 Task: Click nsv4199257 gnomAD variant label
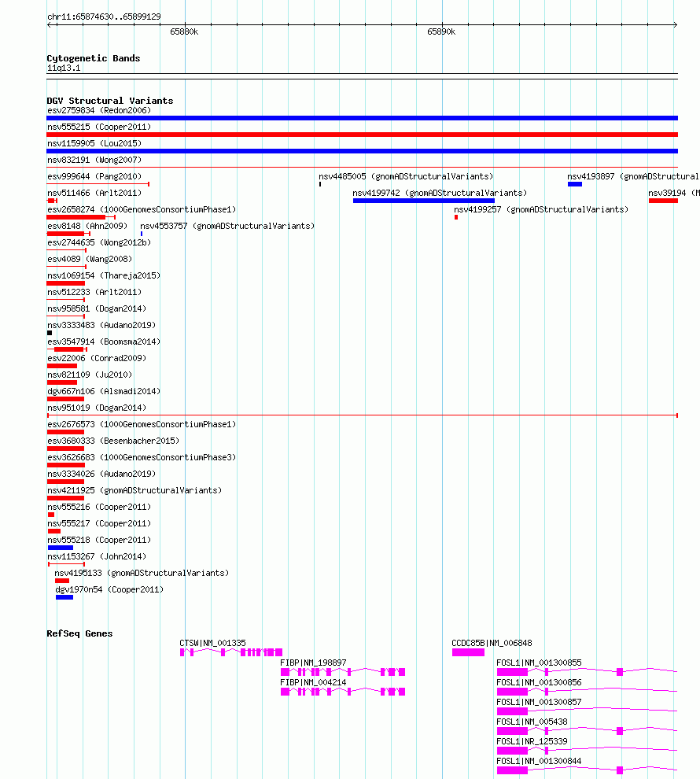(x=541, y=209)
